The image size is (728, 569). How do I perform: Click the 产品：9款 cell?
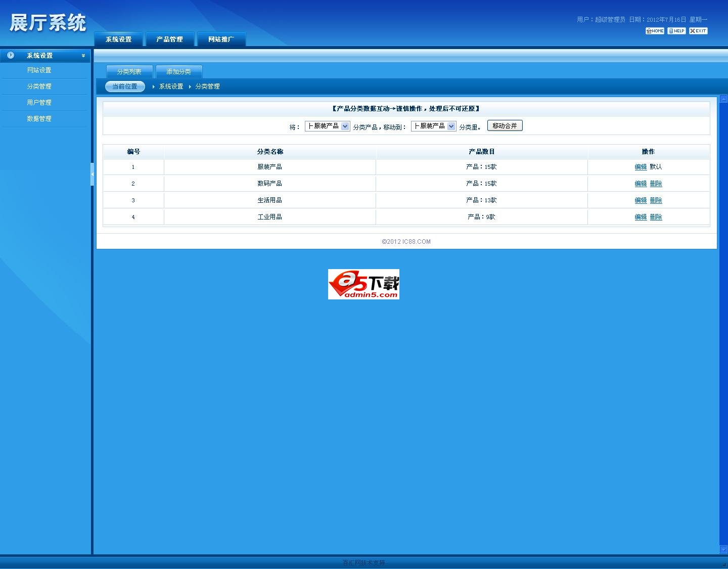click(x=482, y=217)
